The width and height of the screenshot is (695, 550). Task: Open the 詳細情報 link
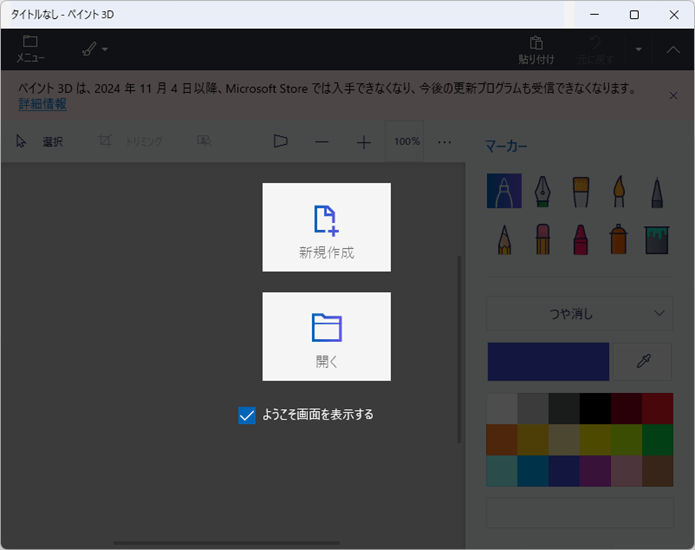click(42, 104)
